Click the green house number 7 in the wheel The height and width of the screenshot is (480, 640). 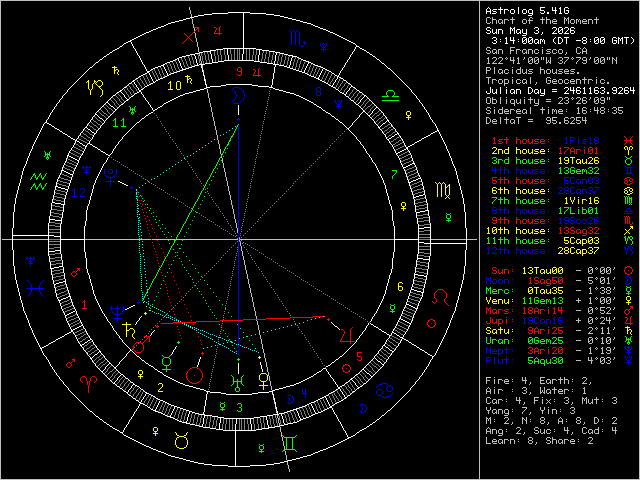point(394,175)
